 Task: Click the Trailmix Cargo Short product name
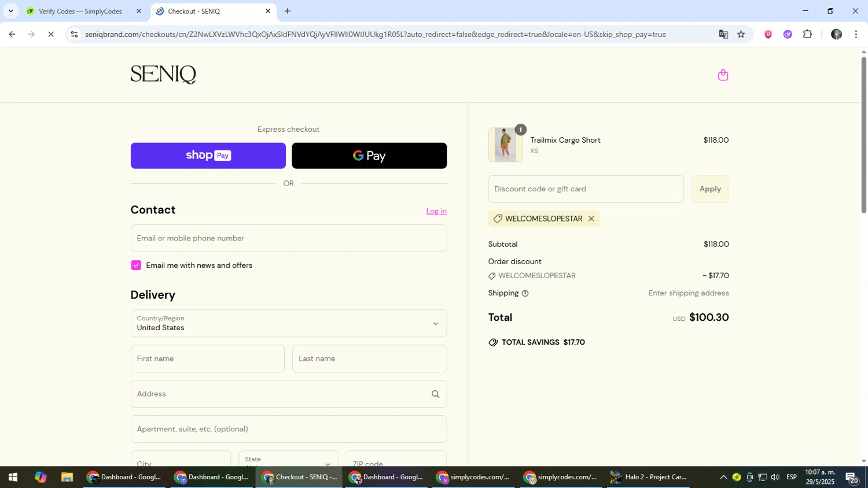click(565, 140)
